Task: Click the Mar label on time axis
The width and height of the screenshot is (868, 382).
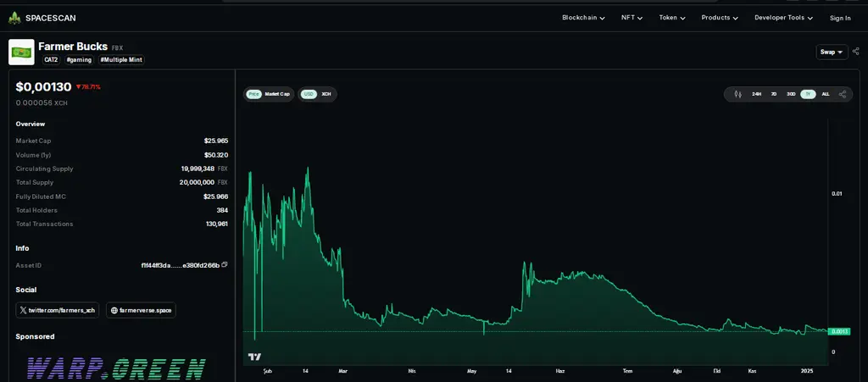Action: pos(343,371)
